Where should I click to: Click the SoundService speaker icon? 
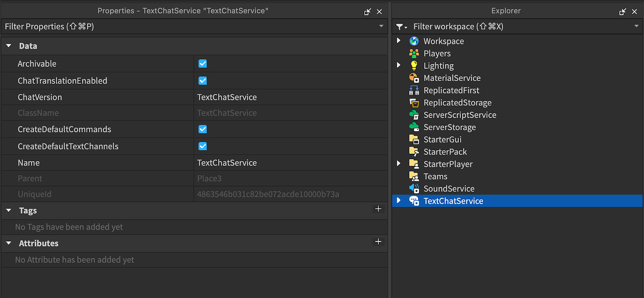(414, 188)
